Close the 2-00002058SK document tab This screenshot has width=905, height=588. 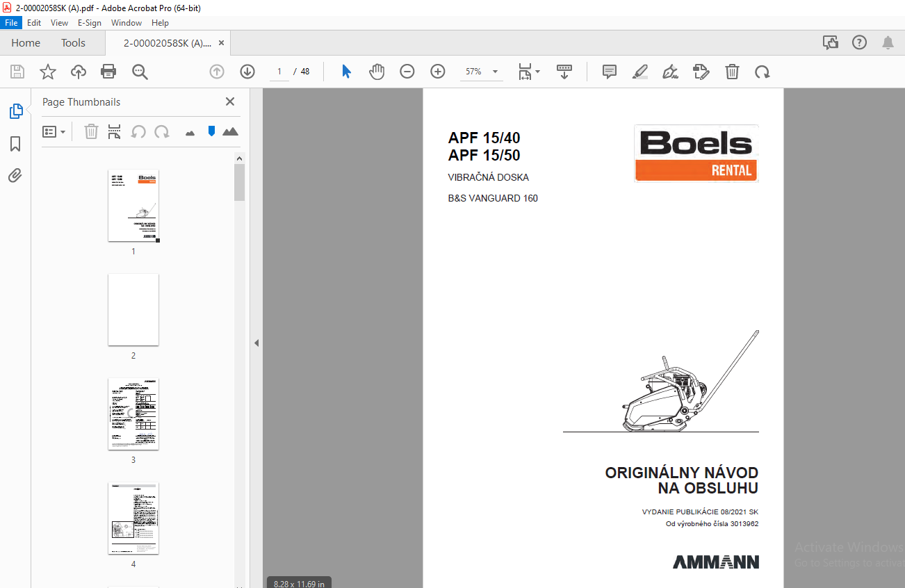pos(221,42)
